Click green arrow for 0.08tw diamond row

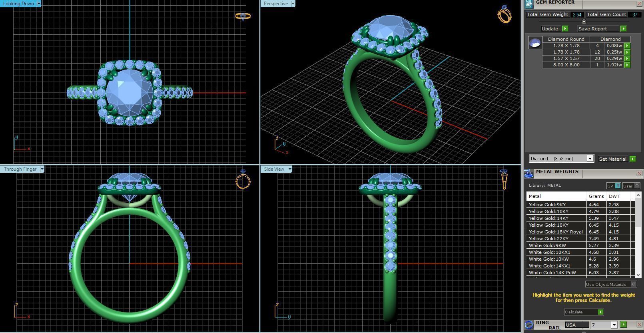tap(627, 46)
